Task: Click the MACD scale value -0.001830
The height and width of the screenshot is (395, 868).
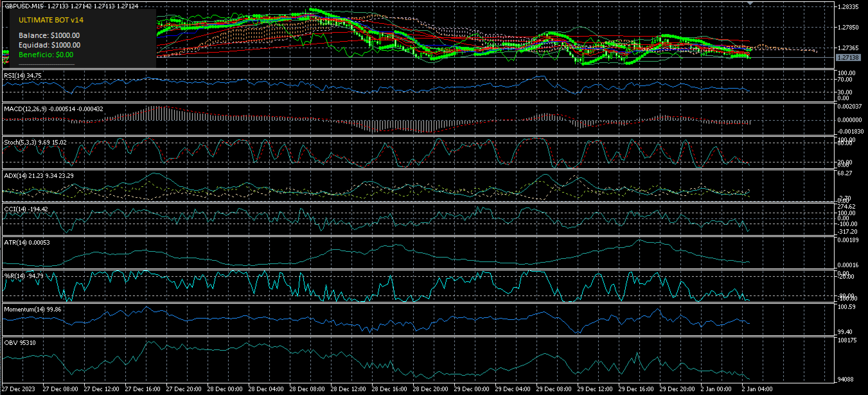Action: click(851, 130)
